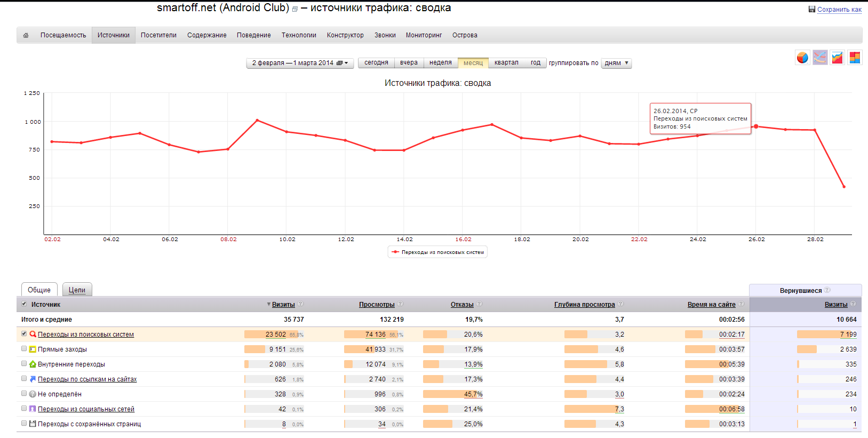Open the Посетители menu
This screenshot has width=868, height=438.
158,35
